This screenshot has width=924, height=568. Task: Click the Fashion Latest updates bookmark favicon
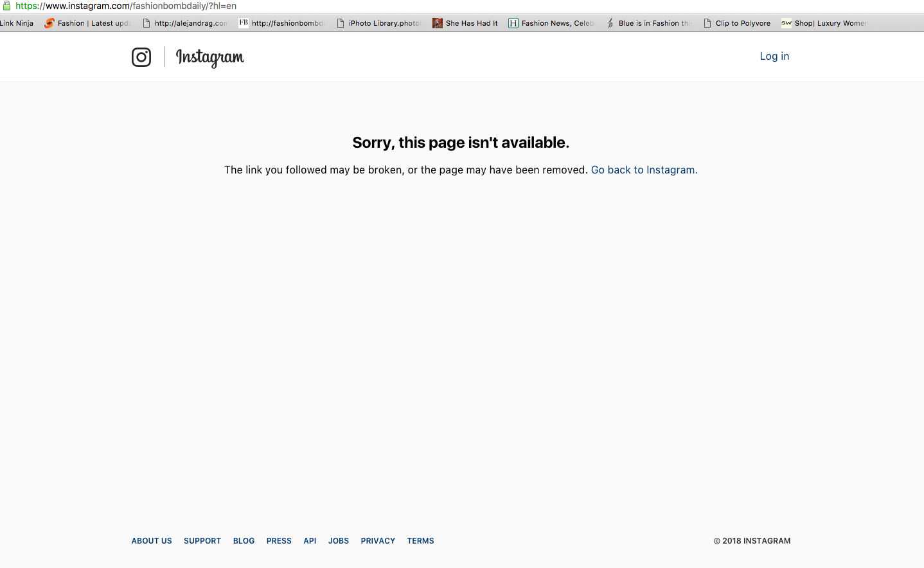point(49,23)
